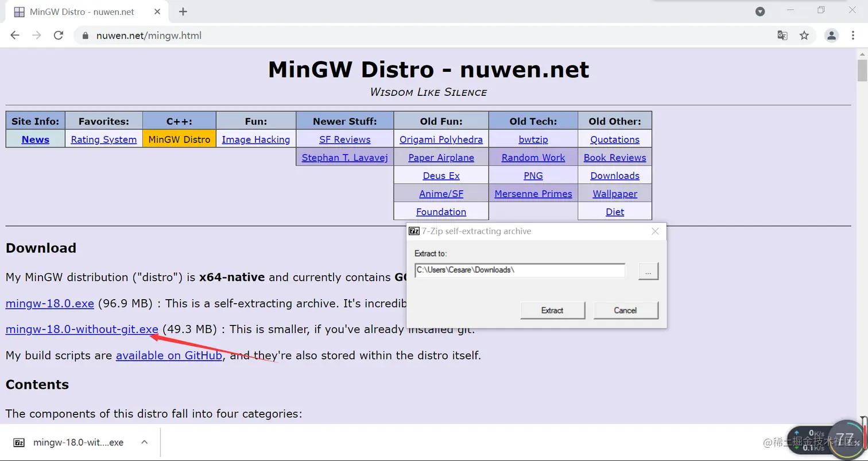Click the Newer Stuff: table header
The image size is (868, 461).
[345, 121]
